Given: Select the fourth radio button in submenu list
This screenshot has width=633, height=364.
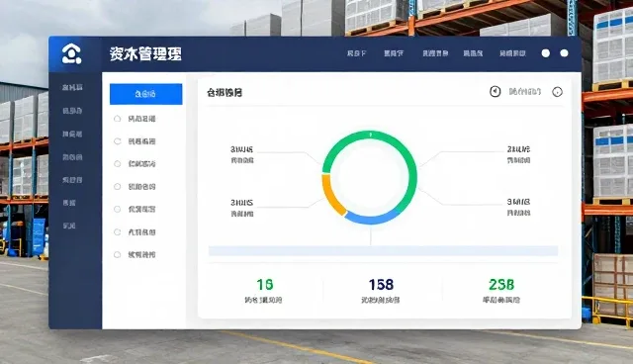Looking at the screenshot, I should click(117, 186).
